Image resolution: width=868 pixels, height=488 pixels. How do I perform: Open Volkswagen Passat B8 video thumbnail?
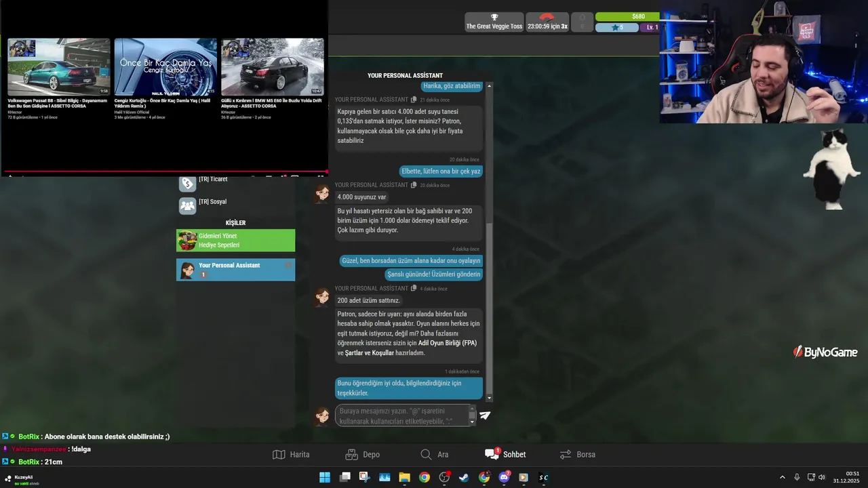click(59, 66)
